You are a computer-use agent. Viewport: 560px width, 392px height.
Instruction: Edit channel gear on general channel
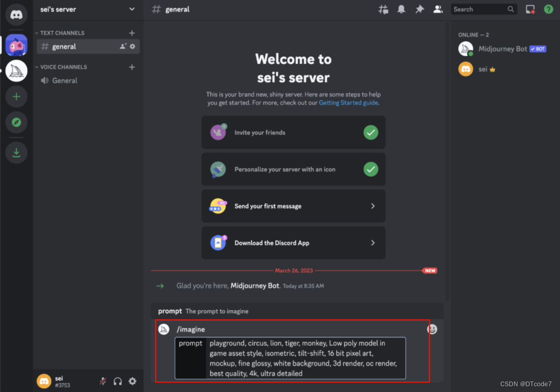coord(133,46)
